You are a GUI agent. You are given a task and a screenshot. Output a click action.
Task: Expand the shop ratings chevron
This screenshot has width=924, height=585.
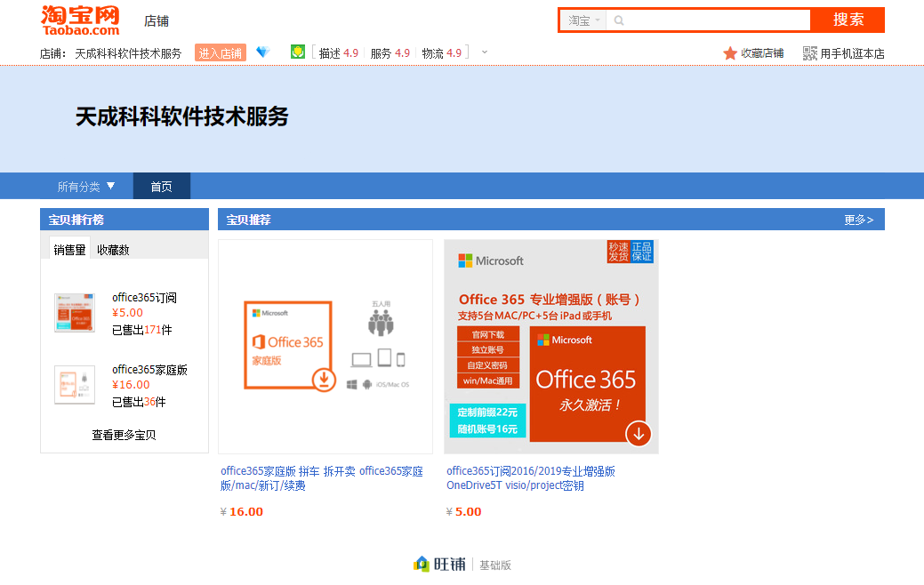485,52
